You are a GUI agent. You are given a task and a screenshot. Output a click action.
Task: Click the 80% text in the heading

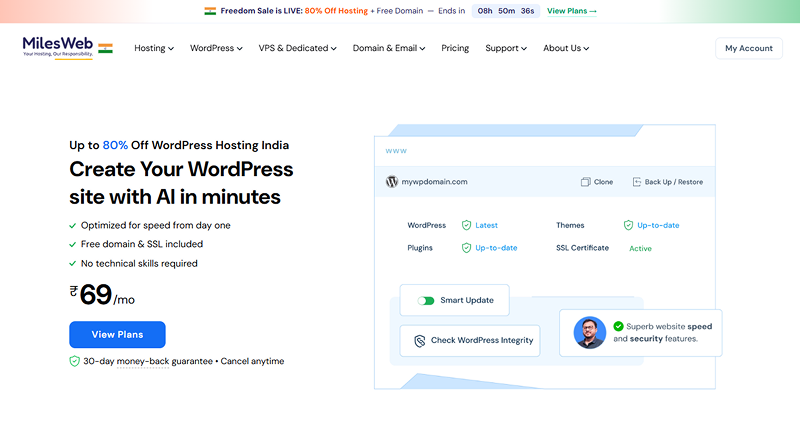(x=115, y=145)
